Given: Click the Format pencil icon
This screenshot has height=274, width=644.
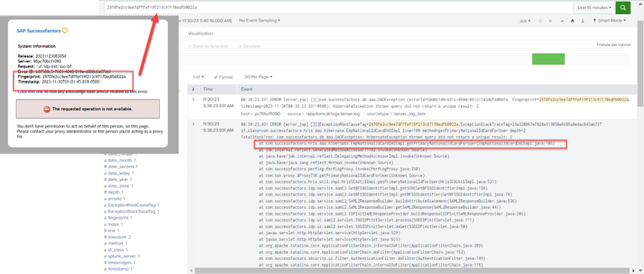Looking at the screenshot, I should point(216,77).
